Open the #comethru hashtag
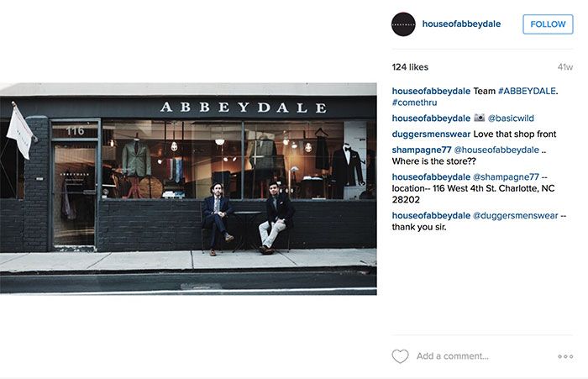The width and height of the screenshot is (588, 379). click(x=414, y=103)
